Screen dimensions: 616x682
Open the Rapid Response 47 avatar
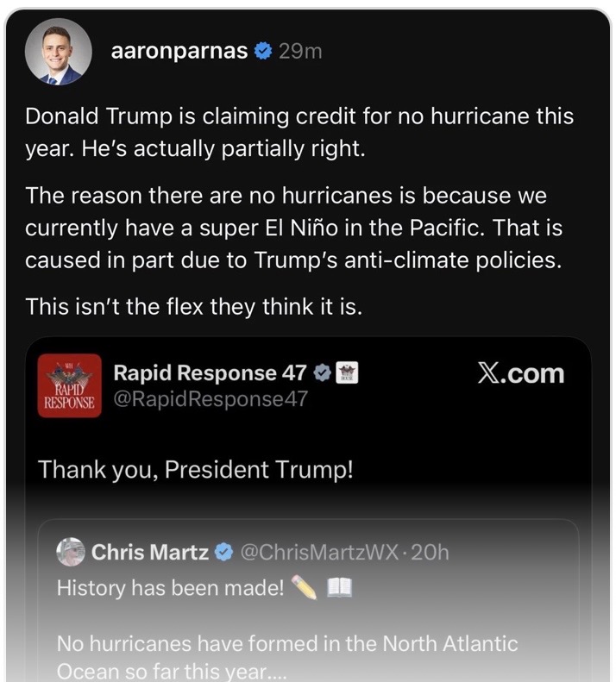pos(70,385)
